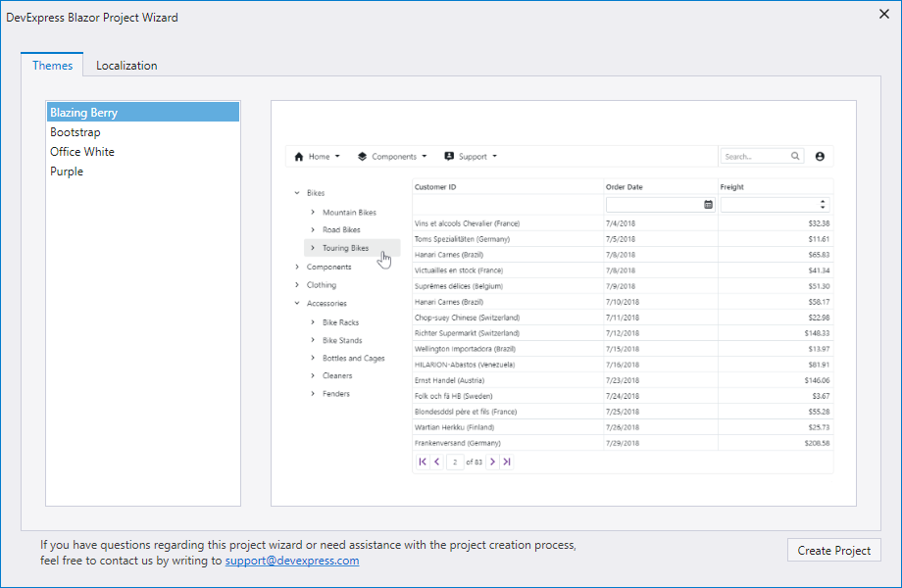Go to last page in pager
This screenshot has height=588, width=902.
pyautogui.click(x=507, y=462)
